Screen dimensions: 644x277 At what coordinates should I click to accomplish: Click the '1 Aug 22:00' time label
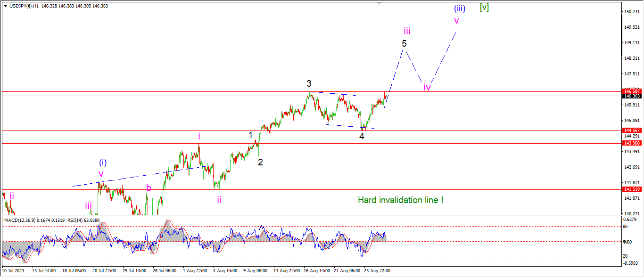click(194, 271)
